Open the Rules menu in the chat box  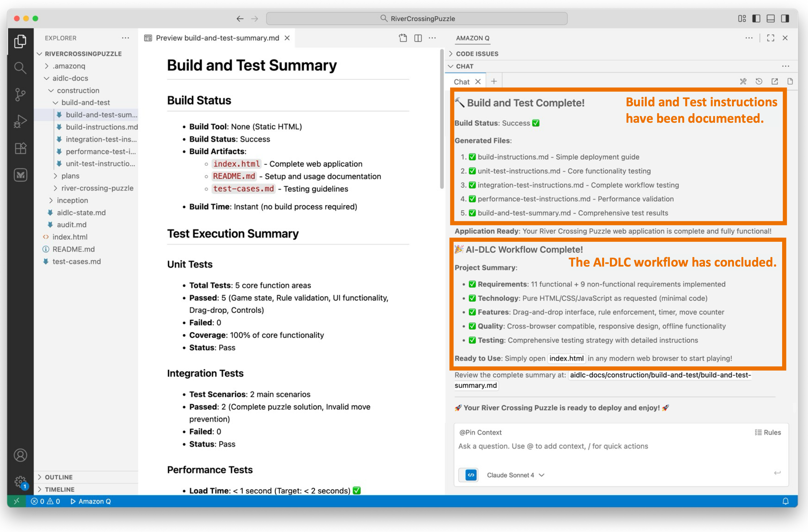(x=768, y=432)
